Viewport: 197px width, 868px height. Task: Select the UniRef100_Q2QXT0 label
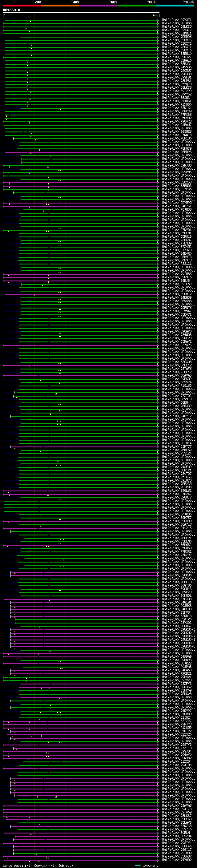pyautogui.click(x=177, y=50)
